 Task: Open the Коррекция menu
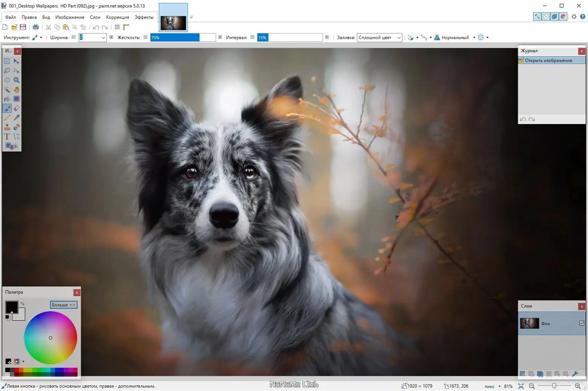[117, 17]
